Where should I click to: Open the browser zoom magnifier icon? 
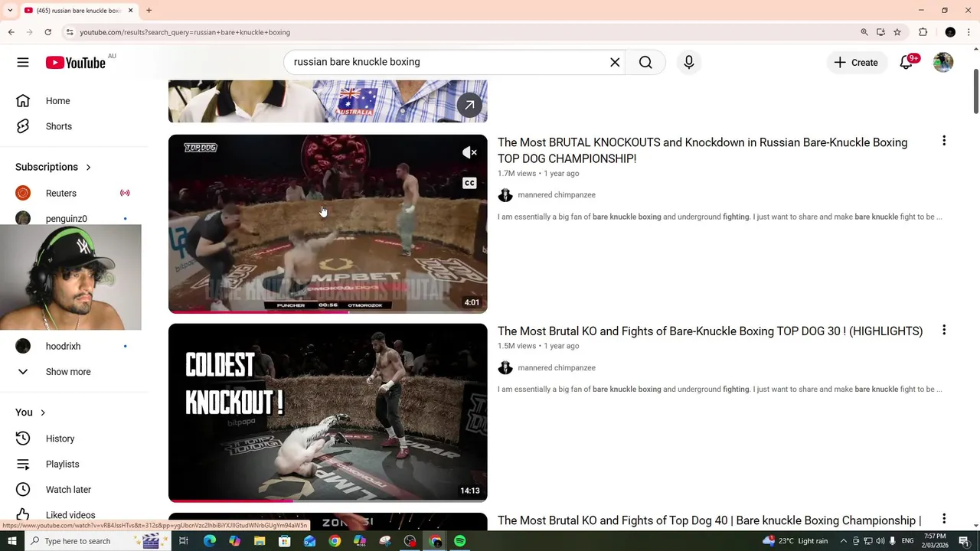click(864, 32)
